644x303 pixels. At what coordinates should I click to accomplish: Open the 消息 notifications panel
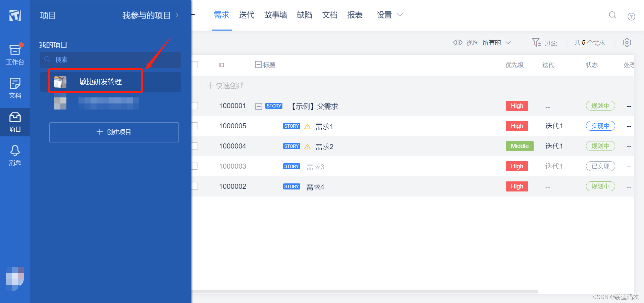pyautogui.click(x=15, y=155)
